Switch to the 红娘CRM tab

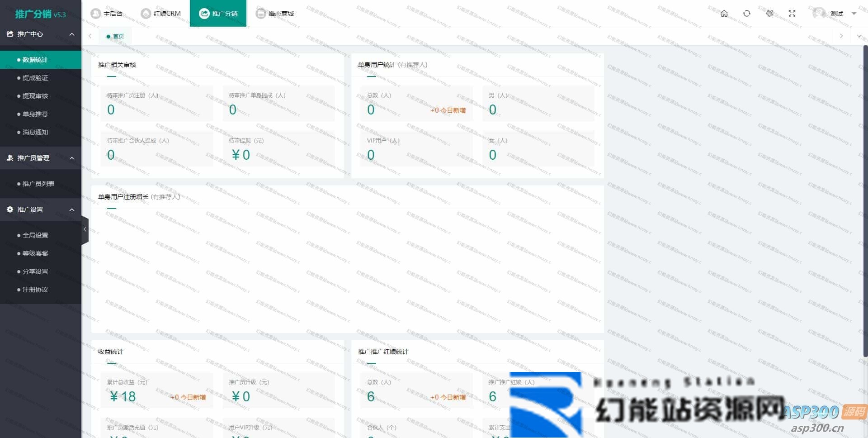(161, 14)
